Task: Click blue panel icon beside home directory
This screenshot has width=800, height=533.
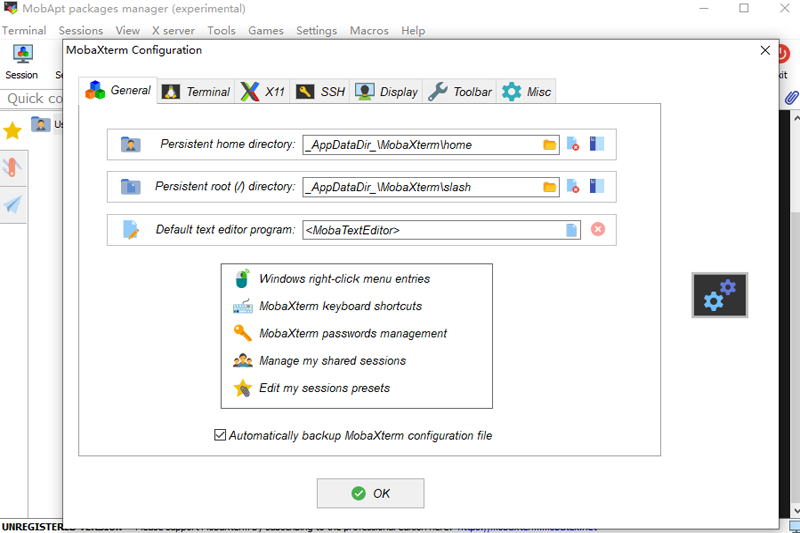Action: 596,144
